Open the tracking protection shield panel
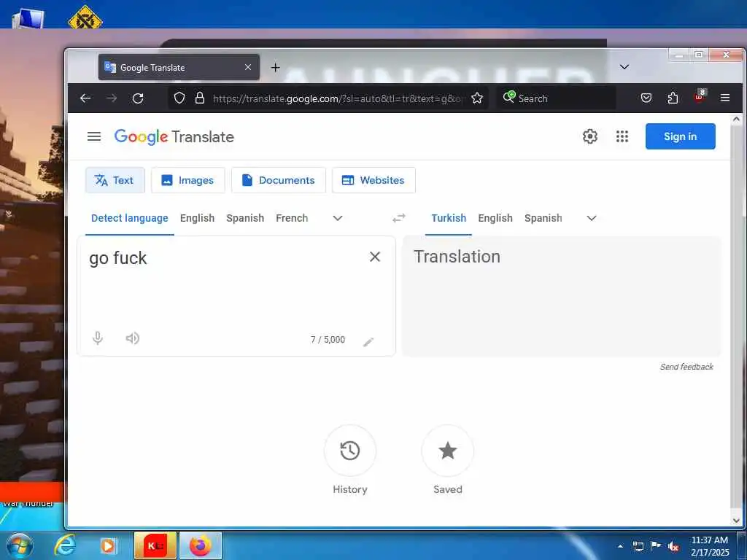Image resolution: width=747 pixels, height=560 pixels. (179, 98)
